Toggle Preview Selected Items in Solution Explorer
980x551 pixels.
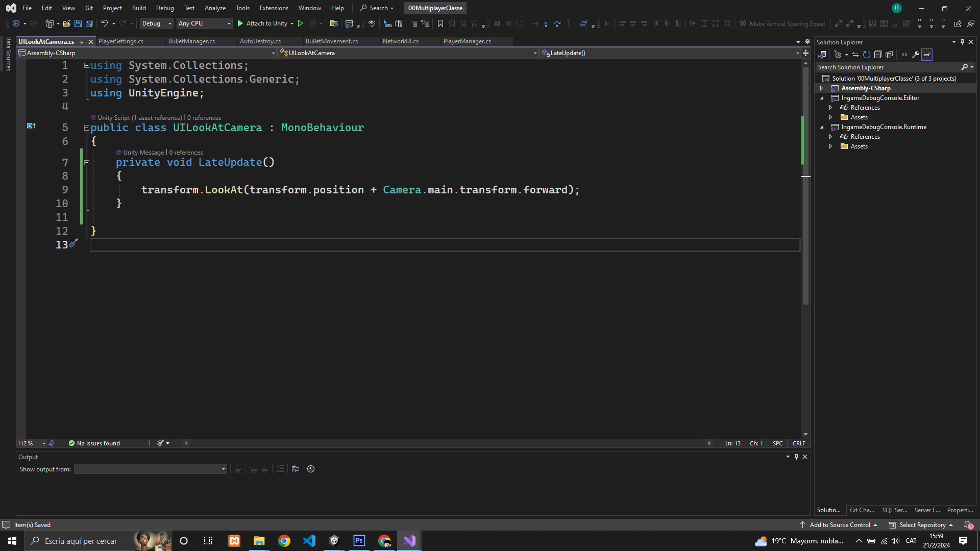coord(927,55)
